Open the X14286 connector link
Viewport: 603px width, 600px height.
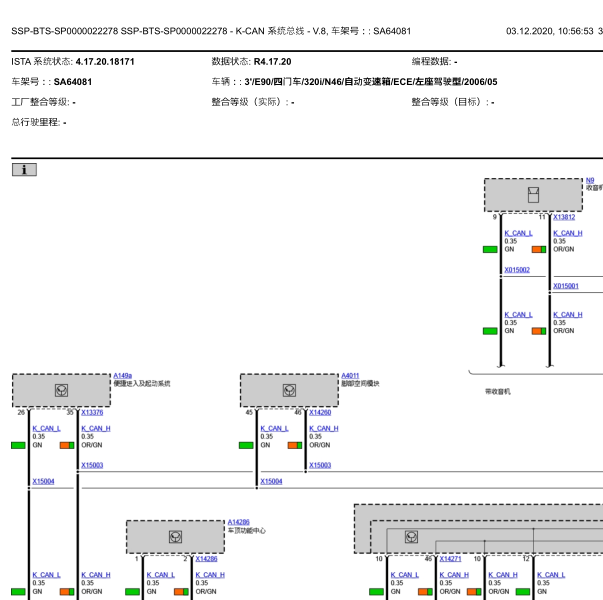[x=206, y=559]
